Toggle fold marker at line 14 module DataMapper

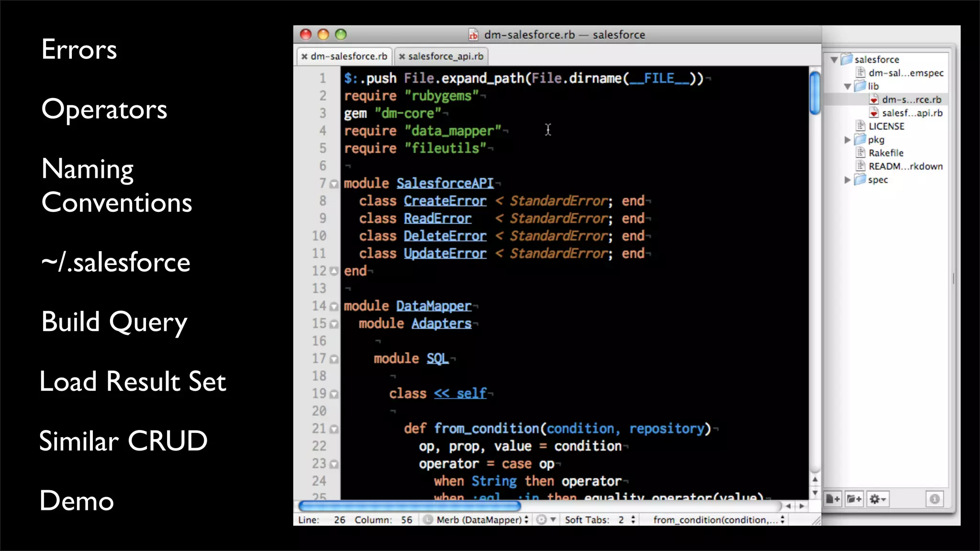(x=334, y=307)
